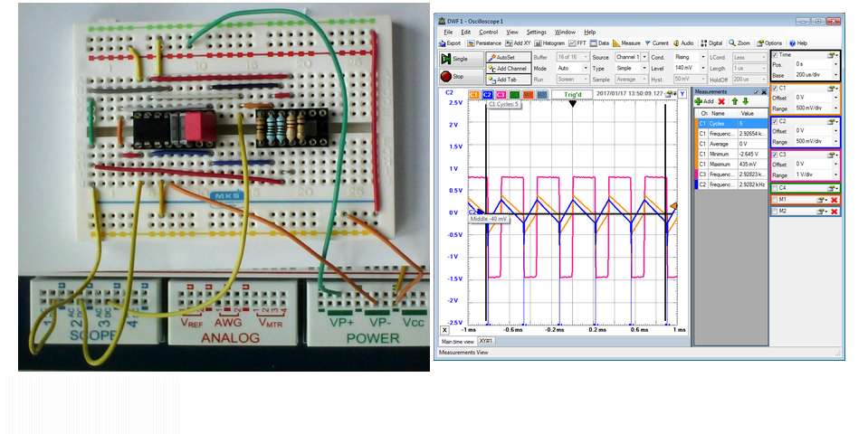Image resolution: width=868 pixels, height=434 pixels.
Task: Open the Settings menu
Action: click(x=536, y=32)
